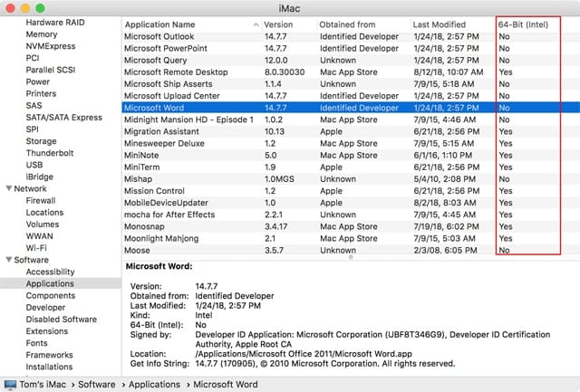Open Disabled Software in the sidebar
The image size is (580, 392).
62,319
